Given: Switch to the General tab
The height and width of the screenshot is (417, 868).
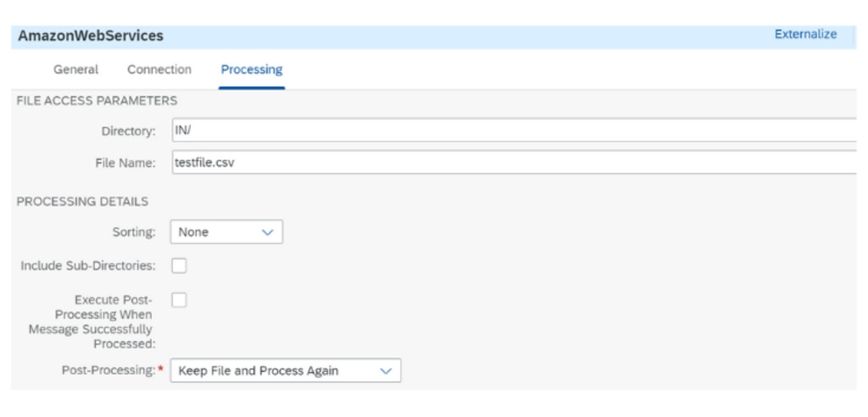Looking at the screenshot, I should click(75, 69).
